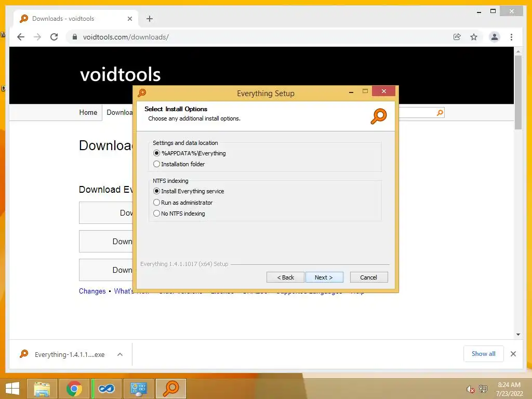The image size is (532, 399).
Task: View site lock info in address bar
Action: [x=75, y=37]
